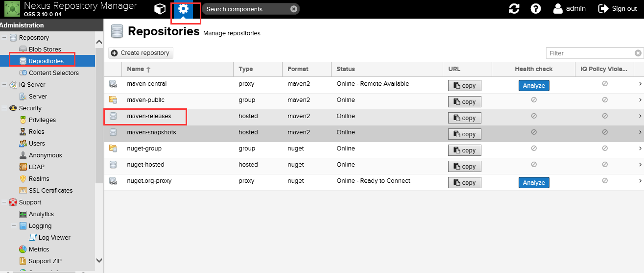Sort by the Format column header
This screenshot has height=273, width=644.
[307, 69]
